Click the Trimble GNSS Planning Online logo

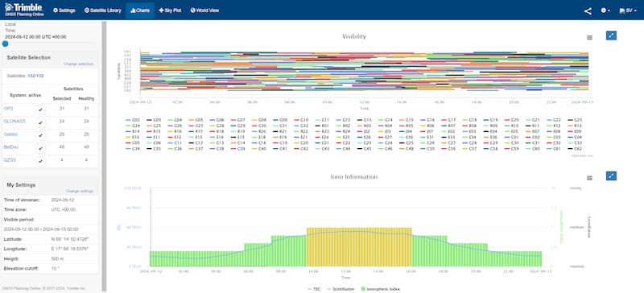pyautogui.click(x=23, y=9)
